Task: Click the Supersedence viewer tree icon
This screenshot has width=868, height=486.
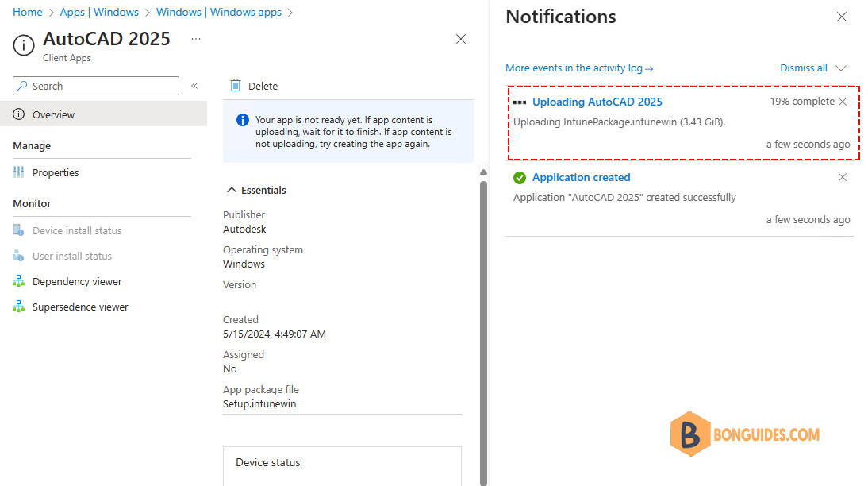Action: coord(19,307)
